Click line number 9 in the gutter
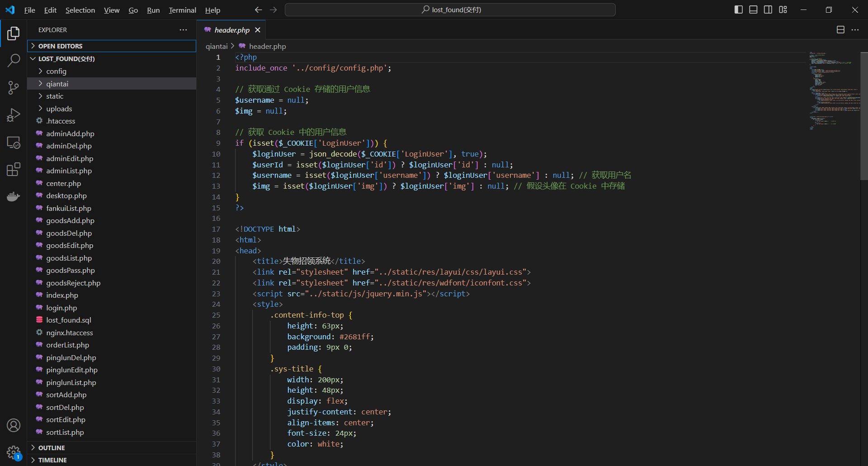 coord(218,143)
